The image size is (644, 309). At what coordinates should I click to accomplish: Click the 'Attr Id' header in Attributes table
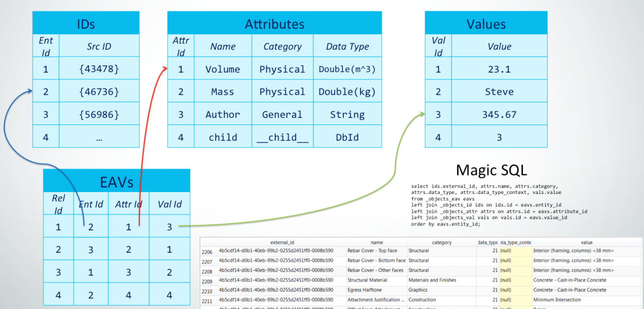click(180, 46)
